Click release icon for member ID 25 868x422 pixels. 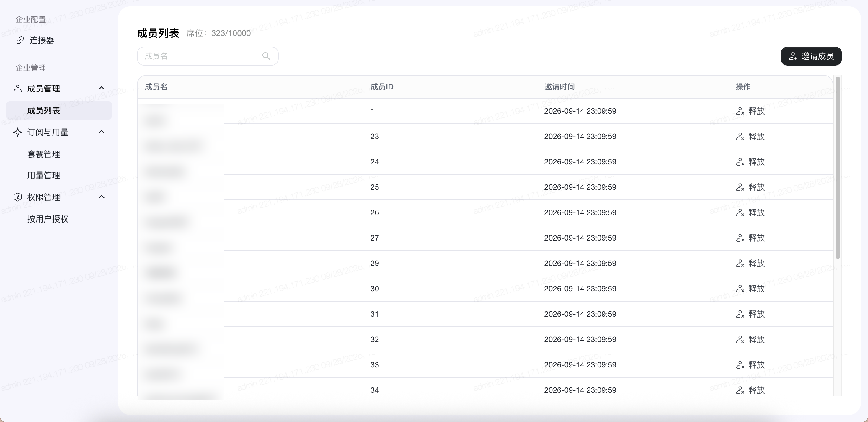740,187
